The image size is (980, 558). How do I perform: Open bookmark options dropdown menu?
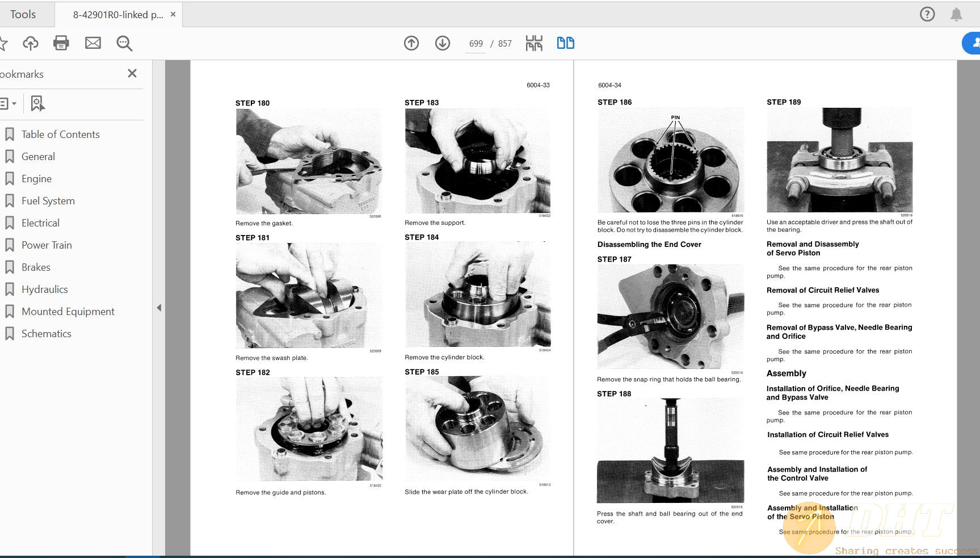click(x=8, y=103)
